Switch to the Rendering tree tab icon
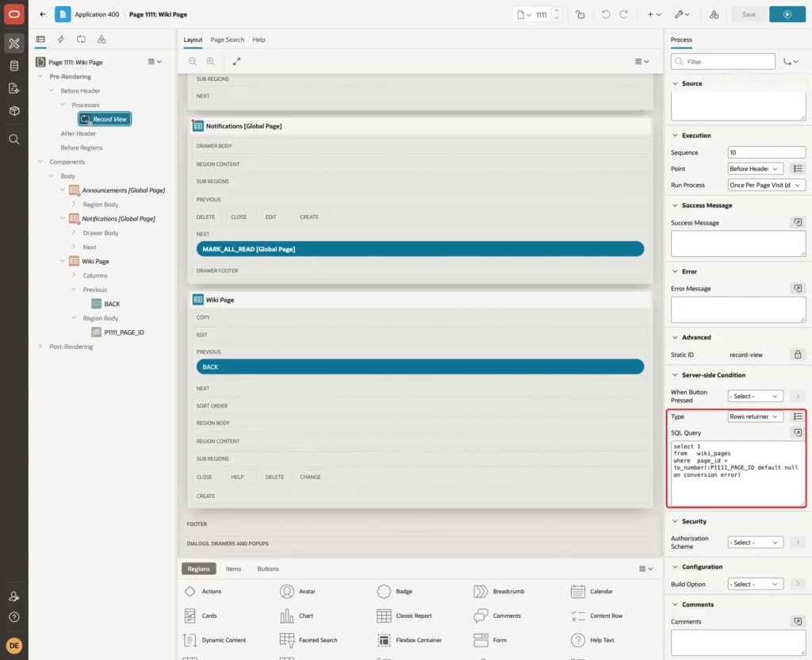Screen dimensions: 812x660 [40, 40]
